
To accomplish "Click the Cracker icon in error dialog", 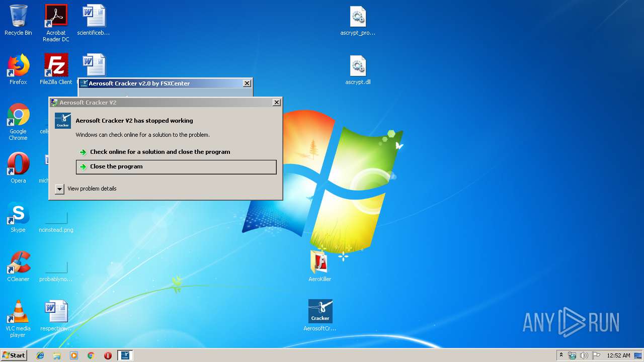I will [x=63, y=121].
